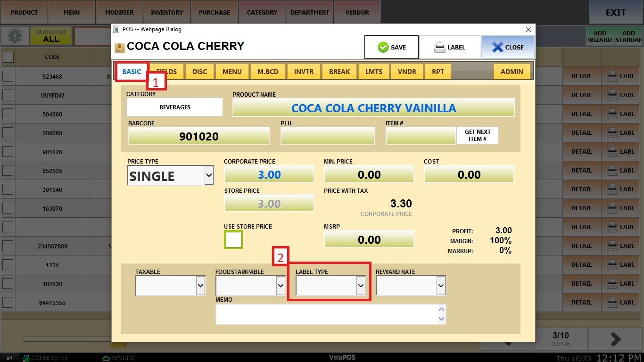Viewport: 644px width, 362px height.
Task: Toggle the select-all checkbox in table header
Action: click(8, 57)
